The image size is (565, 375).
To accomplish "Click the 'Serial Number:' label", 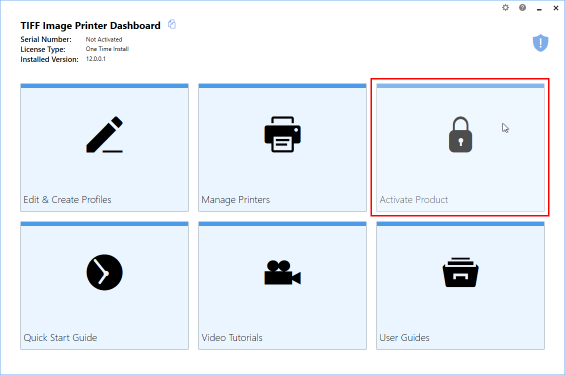I will (46, 39).
